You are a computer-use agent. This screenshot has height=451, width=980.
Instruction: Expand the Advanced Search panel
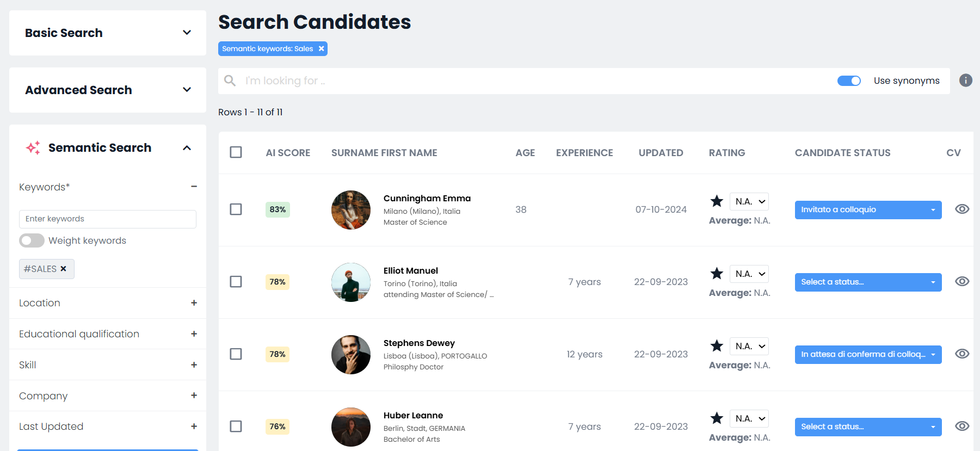187,90
